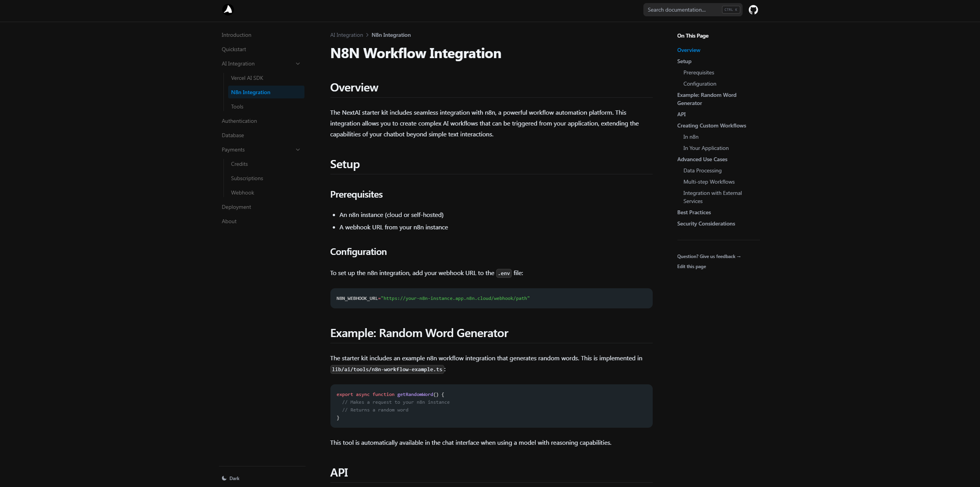
Task: Open the Vercel AI SDK page
Action: [x=247, y=78]
